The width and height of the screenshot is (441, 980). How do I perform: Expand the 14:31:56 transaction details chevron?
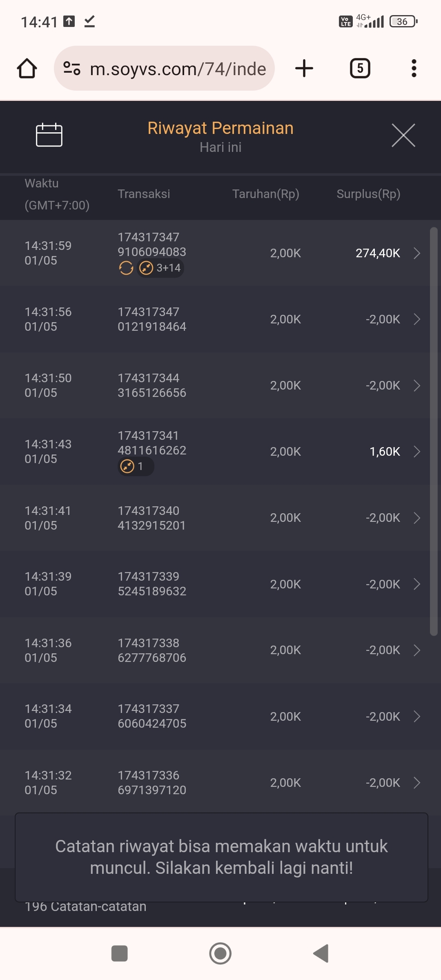417,319
